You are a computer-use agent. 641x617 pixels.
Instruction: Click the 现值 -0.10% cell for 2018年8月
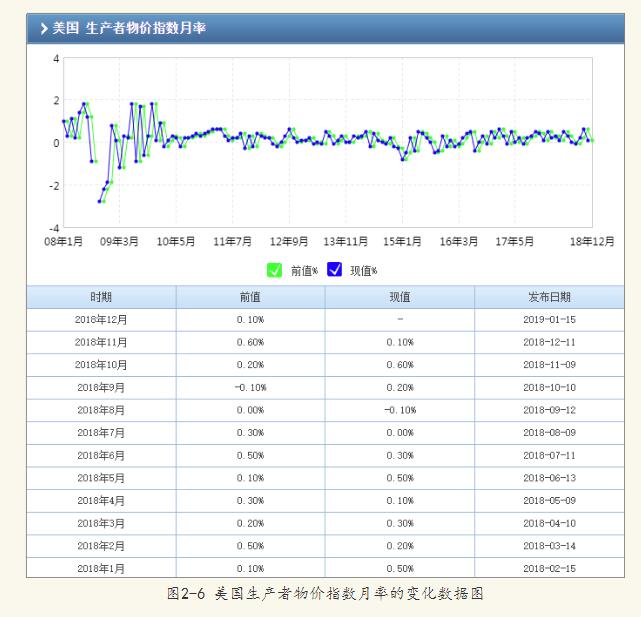400,410
